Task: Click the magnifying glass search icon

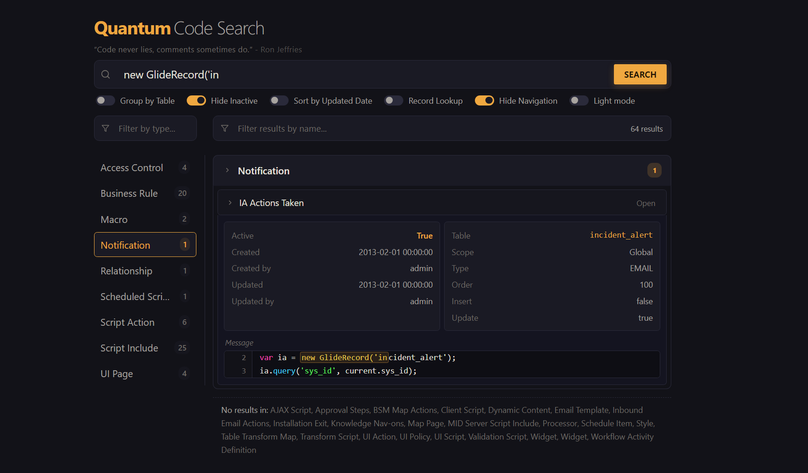Action: coord(106,75)
